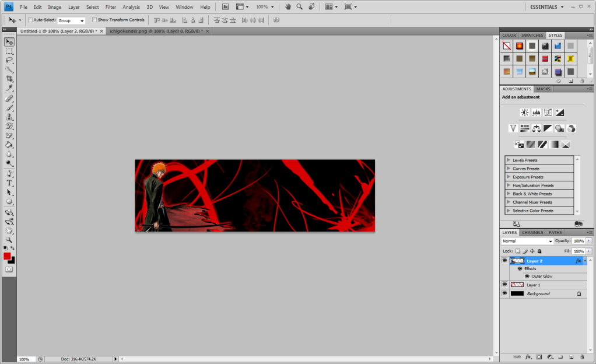Screen dimensions: 596x364
Task: Open the layer blend mode Normal dropdown
Action: [x=527, y=241]
